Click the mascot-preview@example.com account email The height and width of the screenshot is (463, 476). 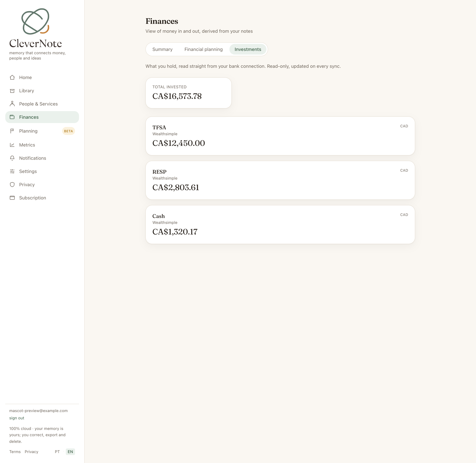pos(38,411)
